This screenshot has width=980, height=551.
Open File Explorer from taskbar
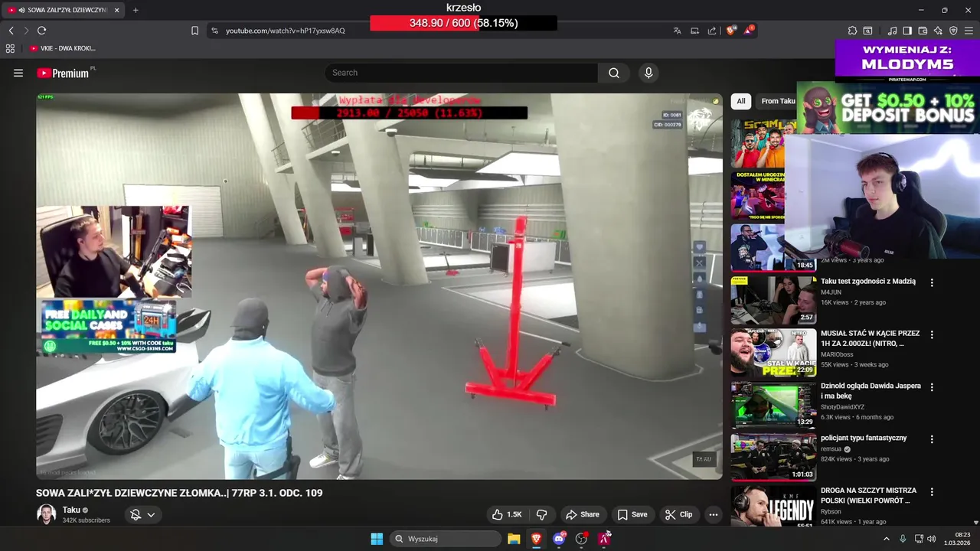(x=514, y=539)
